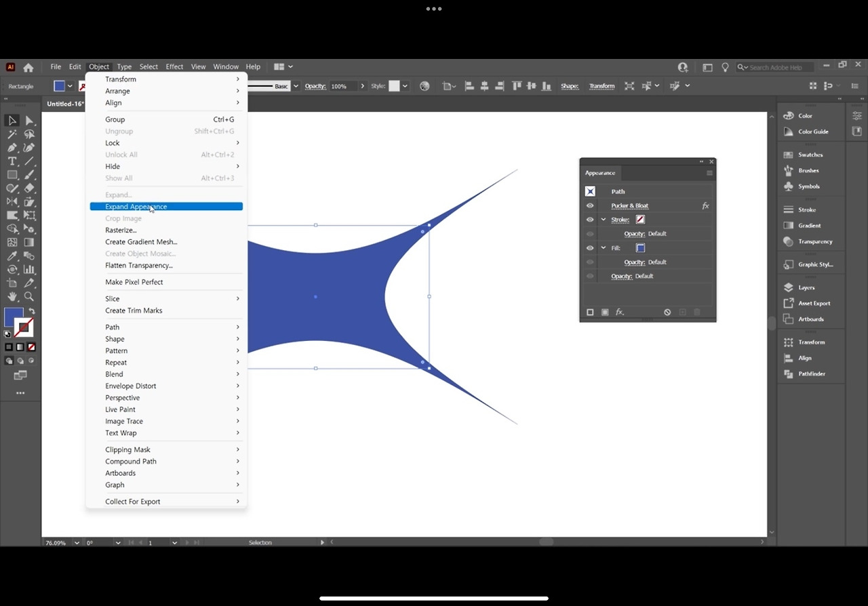Viewport: 868px width, 606px height.
Task: Click Add New Effect fx button
Action: point(619,312)
